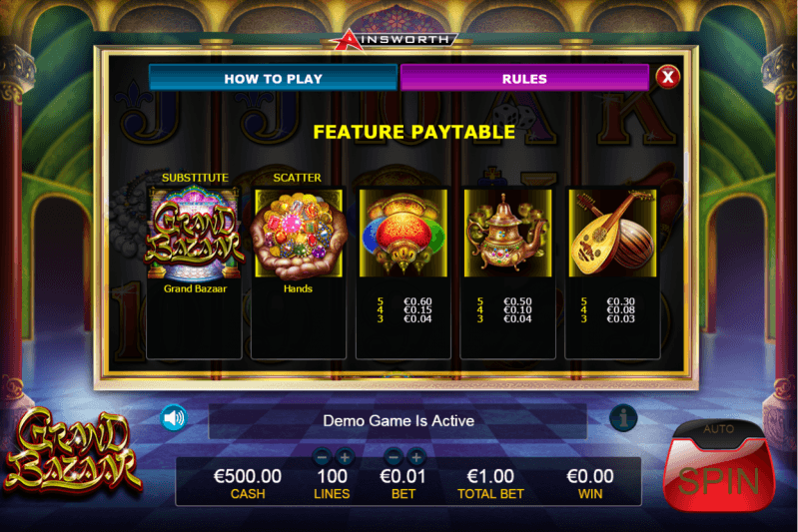Switch to the How To Play tab

point(274,78)
